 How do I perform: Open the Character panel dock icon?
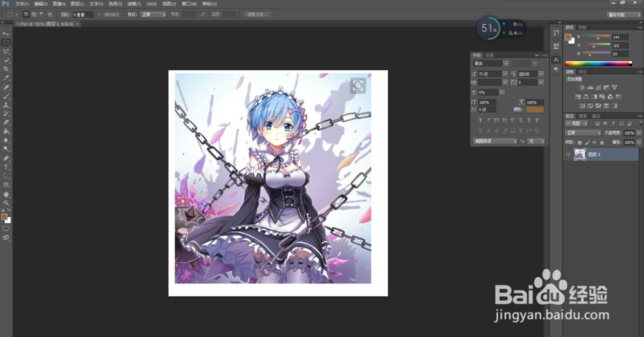click(x=556, y=60)
